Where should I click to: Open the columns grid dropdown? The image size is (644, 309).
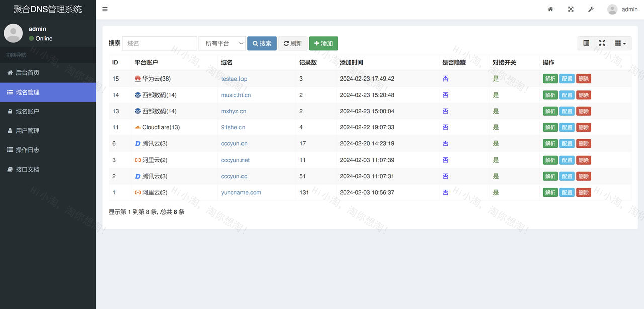pyautogui.click(x=620, y=43)
